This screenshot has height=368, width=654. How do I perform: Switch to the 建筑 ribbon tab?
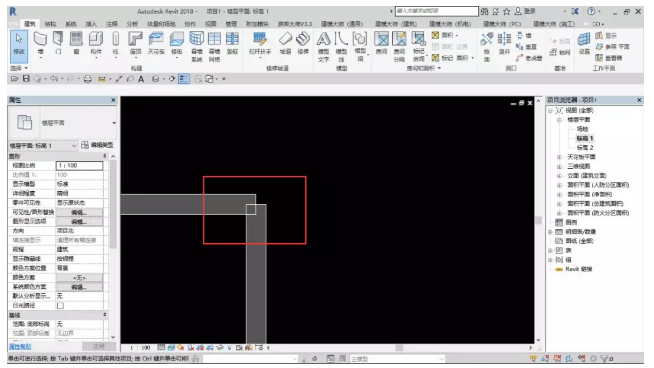click(x=30, y=24)
